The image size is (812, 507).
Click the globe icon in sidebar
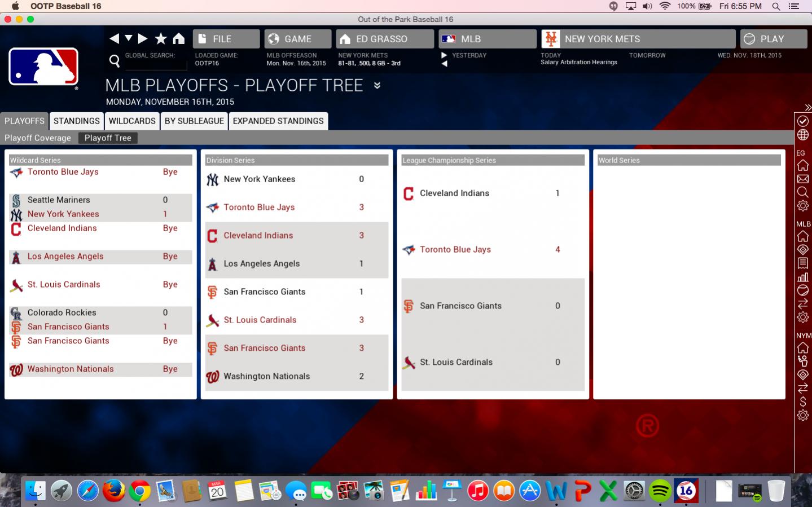803,135
